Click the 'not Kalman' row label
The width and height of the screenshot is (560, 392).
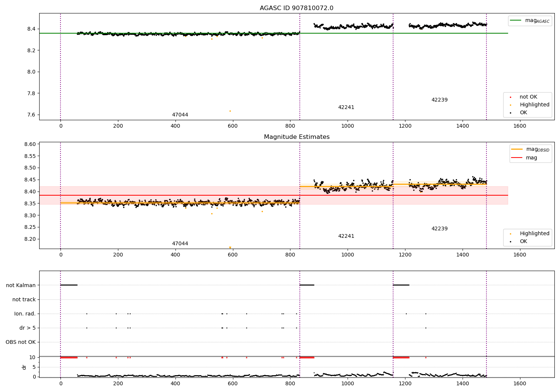(21, 285)
